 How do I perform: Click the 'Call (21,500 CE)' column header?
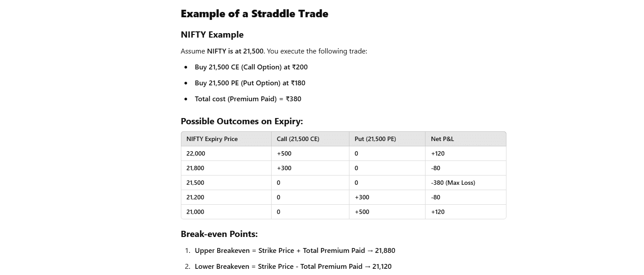(x=298, y=139)
